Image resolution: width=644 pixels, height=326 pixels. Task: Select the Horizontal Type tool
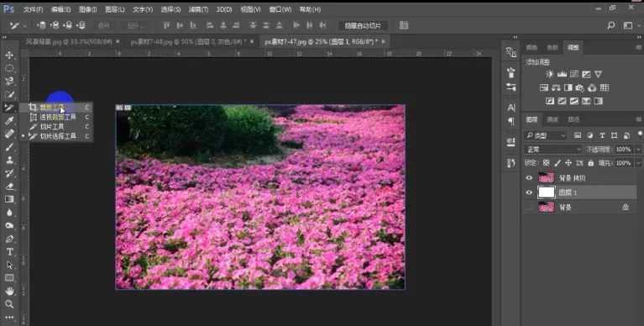click(x=9, y=252)
